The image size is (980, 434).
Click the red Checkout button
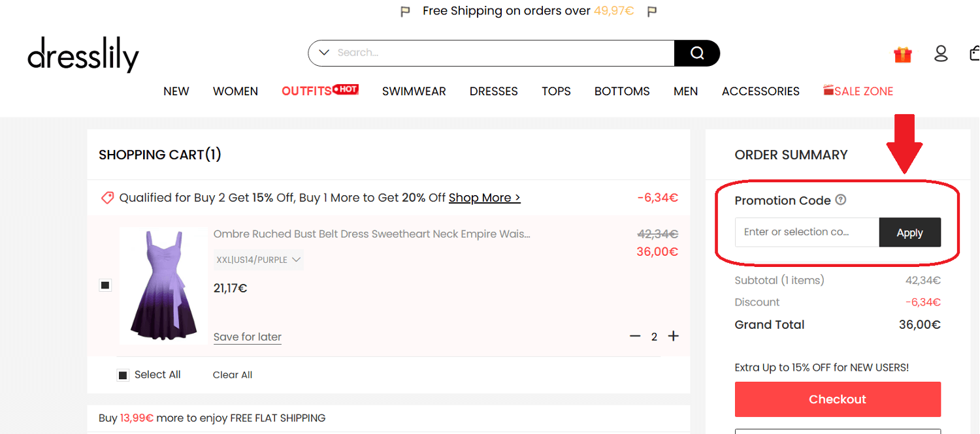838,399
